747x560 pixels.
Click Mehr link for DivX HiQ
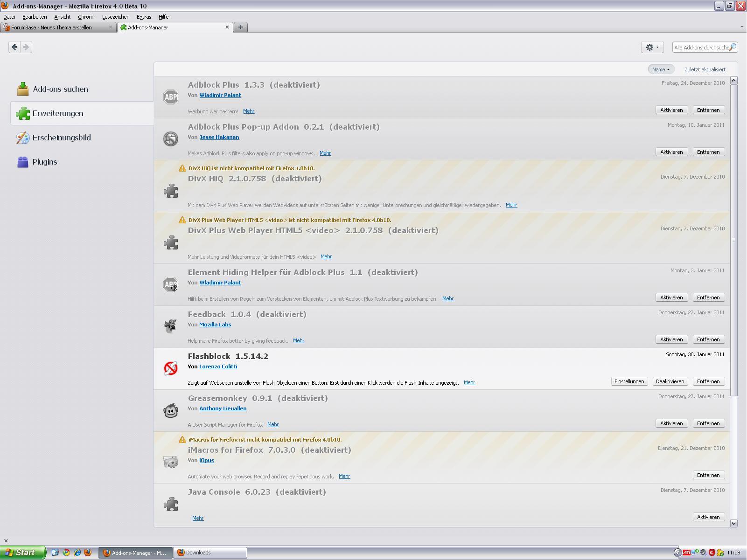[x=511, y=205]
